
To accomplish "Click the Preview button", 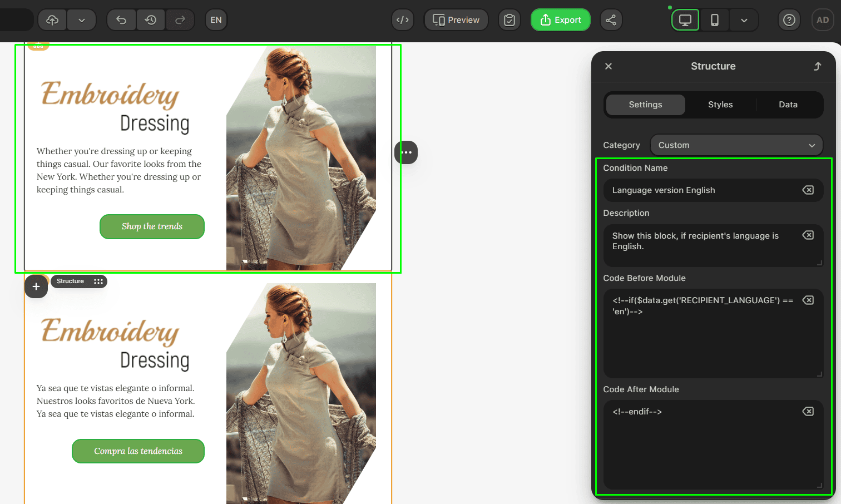I will (456, 20).
